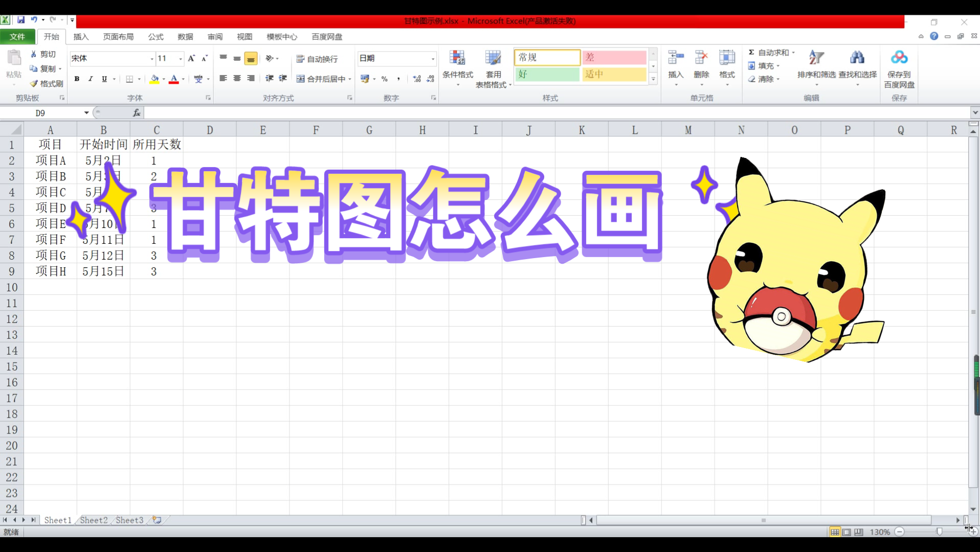Click the Format cells (格式) icon
Screen dimensions: 980x552
pos(727,58)
